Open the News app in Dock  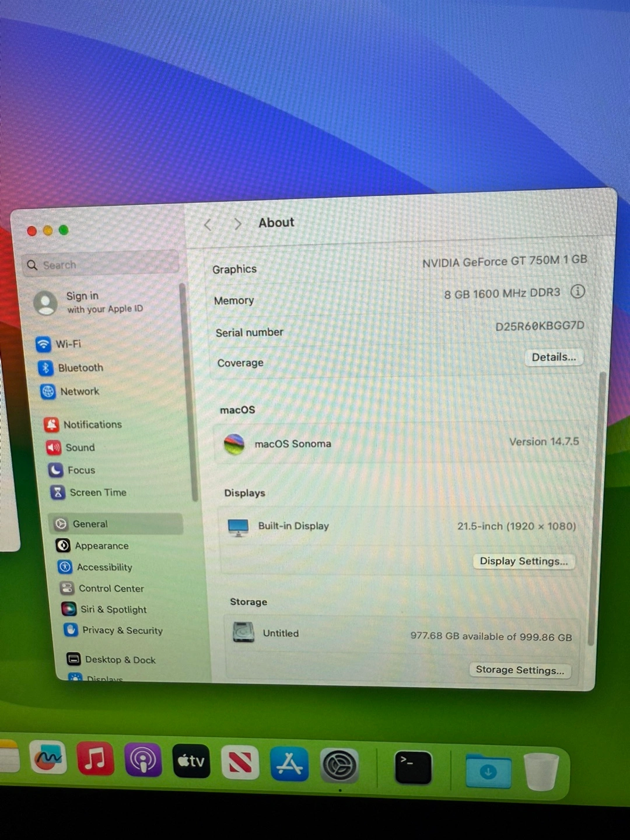[x=240, y=762]
